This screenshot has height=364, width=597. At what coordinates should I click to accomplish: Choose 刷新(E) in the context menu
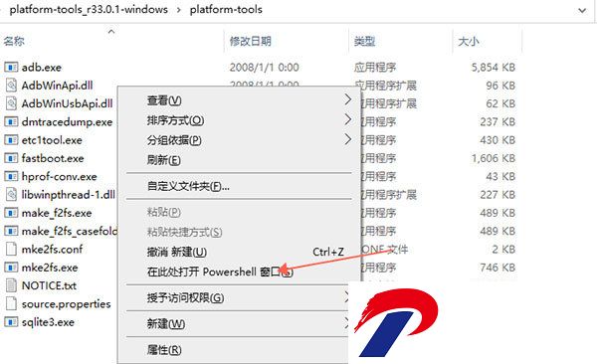239,160
